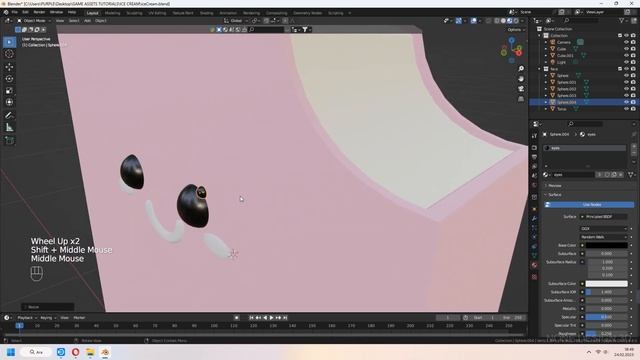Select the Measure tool
Image resolution: width=640 pixels, height=360 pixels.
tap(9, 128)
